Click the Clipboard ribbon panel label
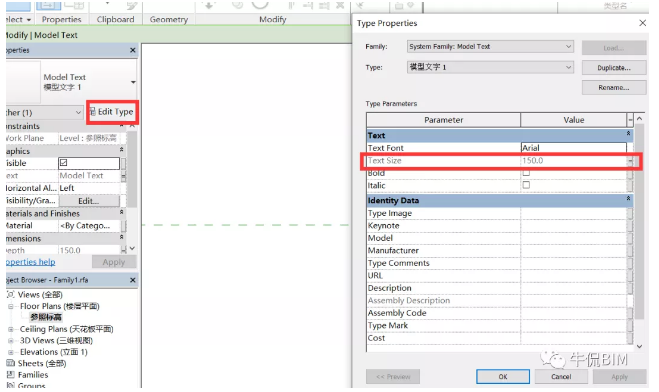 [115, 20]
